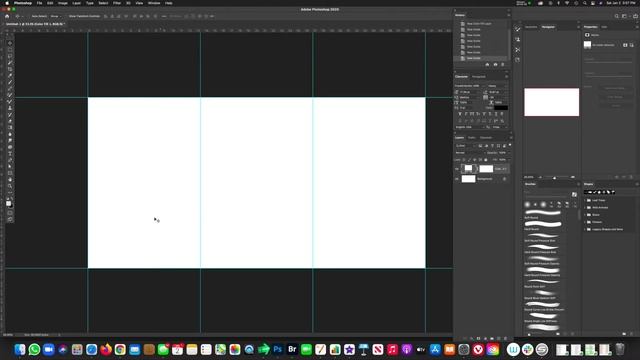This screenshot has width=640, height=360.
Task: Delete current state in History panel
Action: click(502, 64)
